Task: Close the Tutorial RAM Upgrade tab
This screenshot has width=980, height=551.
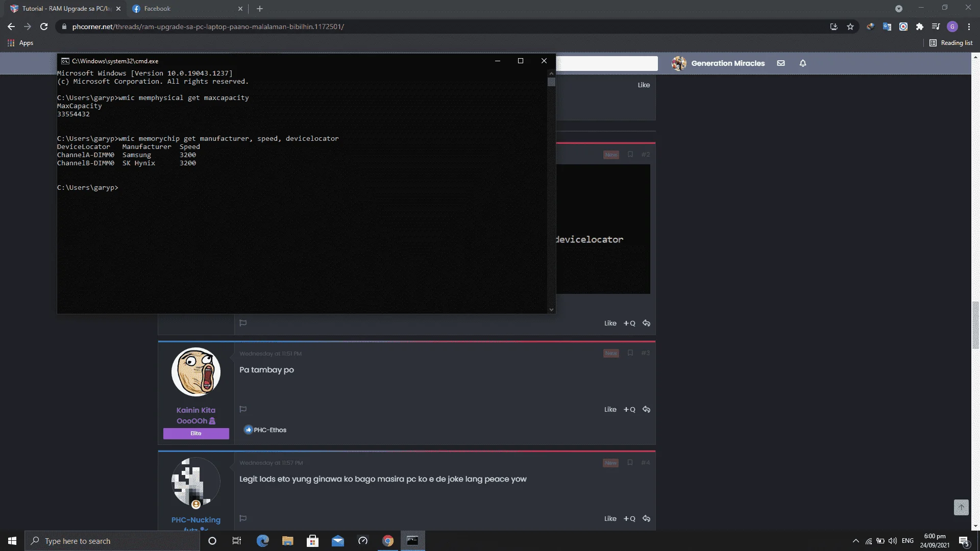Action: [x=118, y=9]
